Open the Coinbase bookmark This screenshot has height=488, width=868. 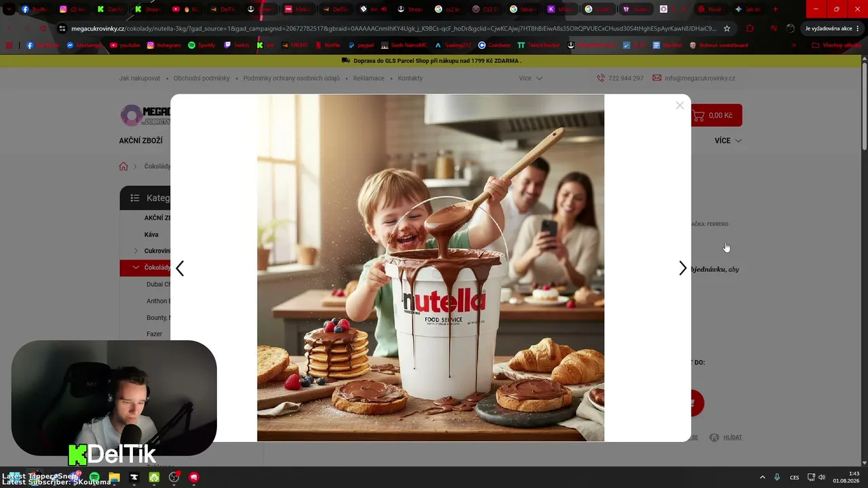pos(494,45)
